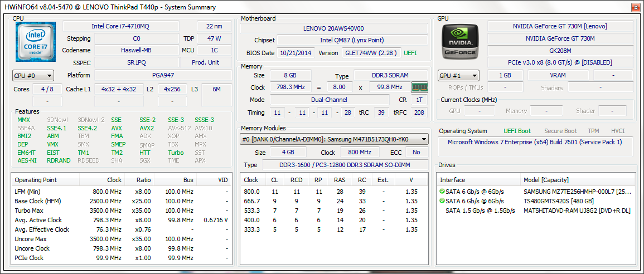The image size is (644, 274).
Task: Click the Ratio column header in CPU table
Action: 139,180
